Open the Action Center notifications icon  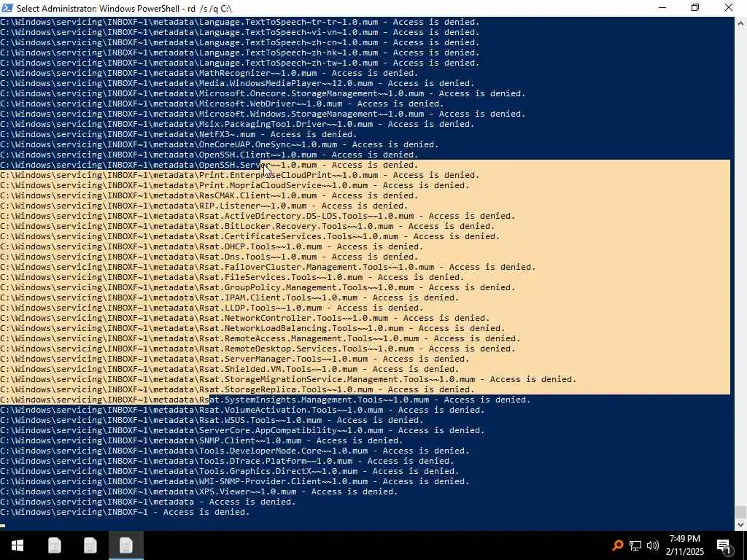pos(724,545)
